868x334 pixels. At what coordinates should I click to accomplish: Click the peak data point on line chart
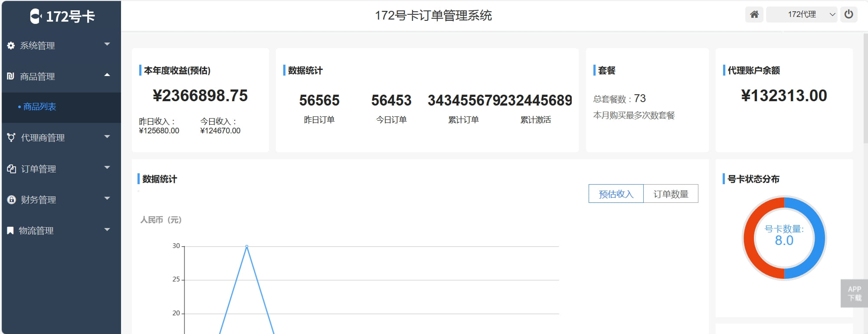tap(247, 246)
